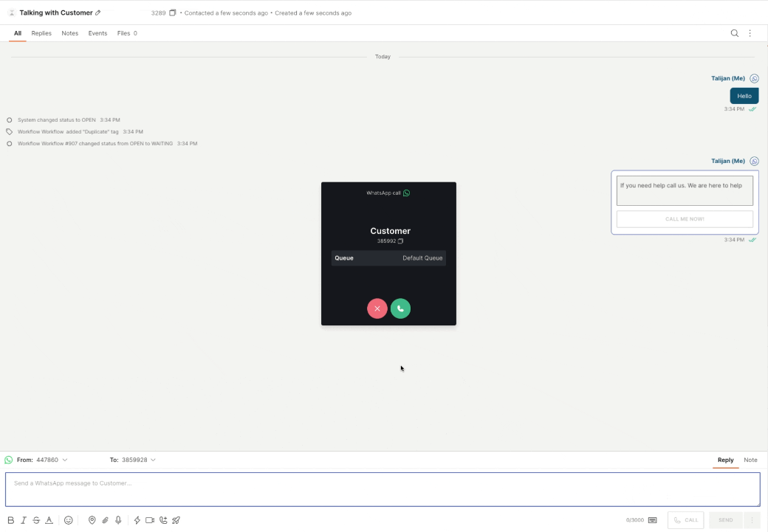Click the emoji picker icon
The image size is (768, 532).
coord(69,520)
